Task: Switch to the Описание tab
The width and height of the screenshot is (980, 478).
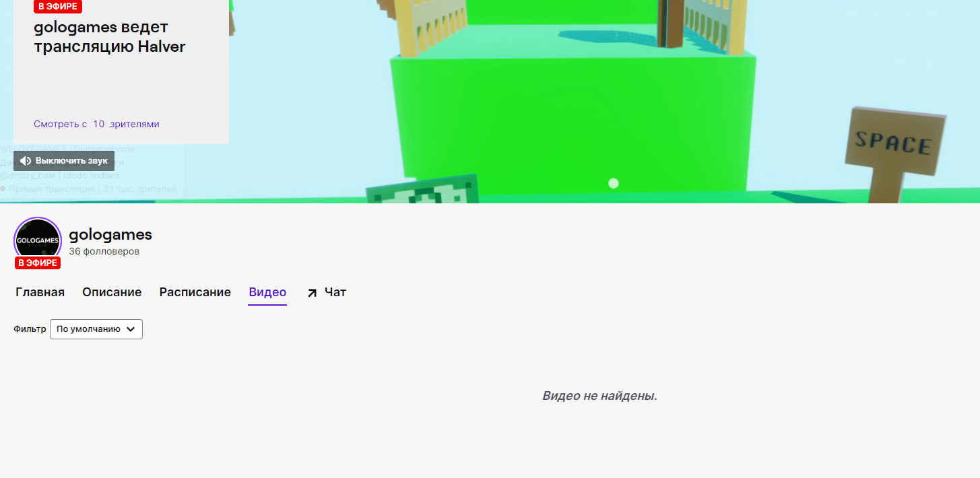Action: click(x=112, y=292)
